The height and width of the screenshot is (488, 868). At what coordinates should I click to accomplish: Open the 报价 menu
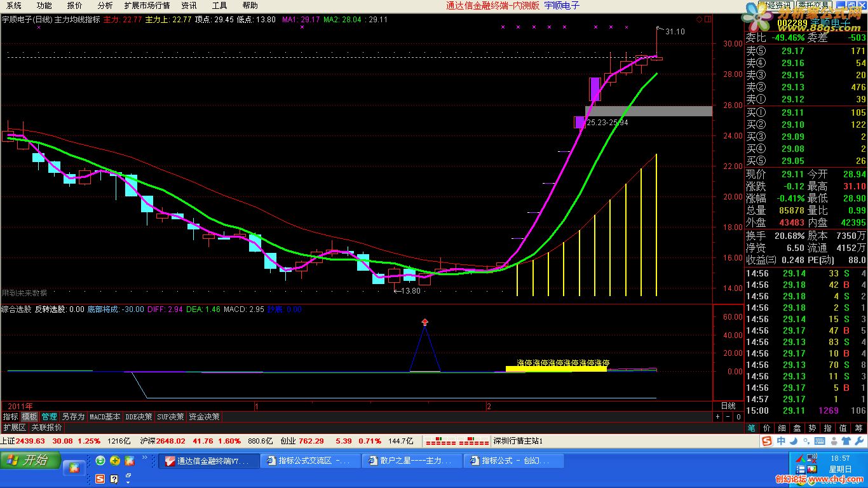coord(74,5)
